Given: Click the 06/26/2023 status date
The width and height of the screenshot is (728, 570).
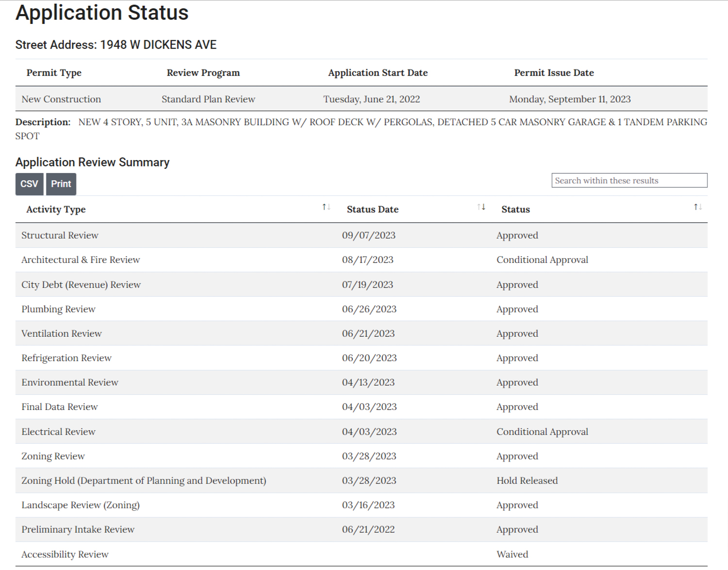Looking at the screenshot, I should [369, 309].
